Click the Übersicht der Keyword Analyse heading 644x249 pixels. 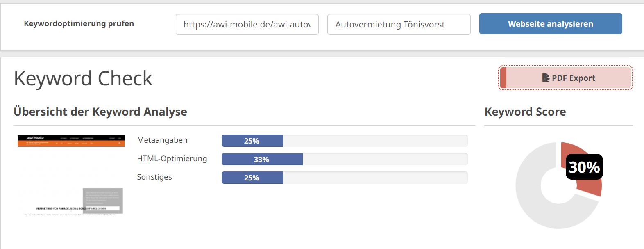point(100,112)
